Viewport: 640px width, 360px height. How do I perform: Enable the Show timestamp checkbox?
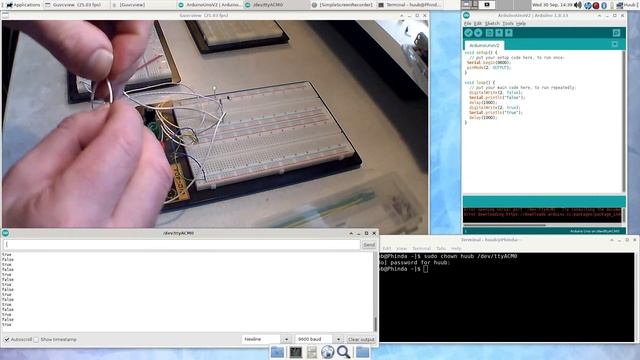click(x=36, y=340)
